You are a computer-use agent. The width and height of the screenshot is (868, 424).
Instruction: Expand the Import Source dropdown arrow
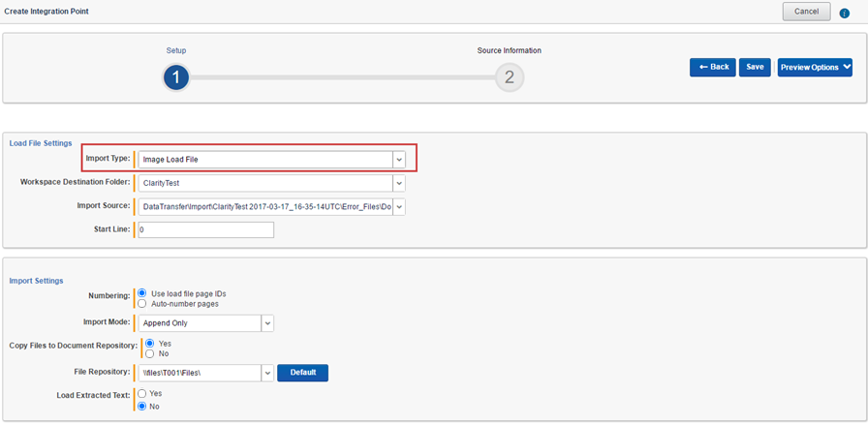(399, 206)
